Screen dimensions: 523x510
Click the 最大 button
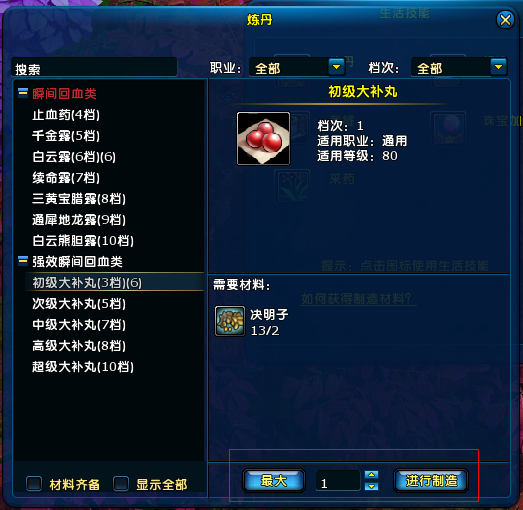tap(274, 481)
